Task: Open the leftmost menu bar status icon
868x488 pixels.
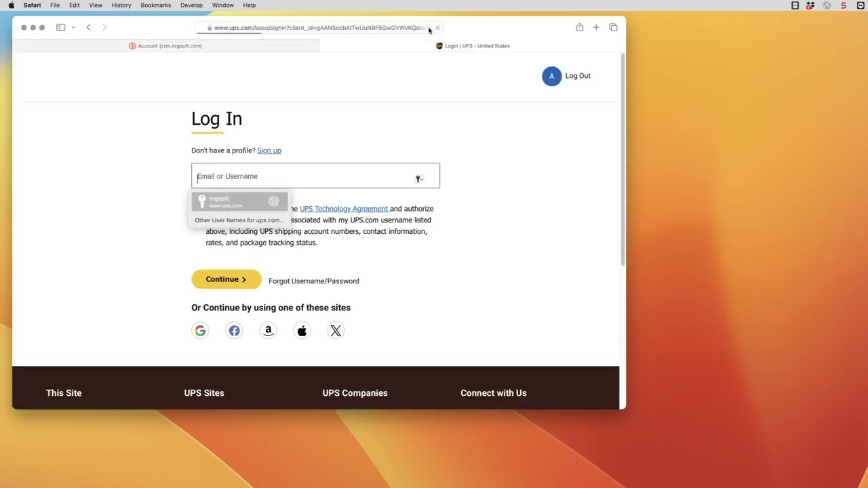Action: point(795,5)
